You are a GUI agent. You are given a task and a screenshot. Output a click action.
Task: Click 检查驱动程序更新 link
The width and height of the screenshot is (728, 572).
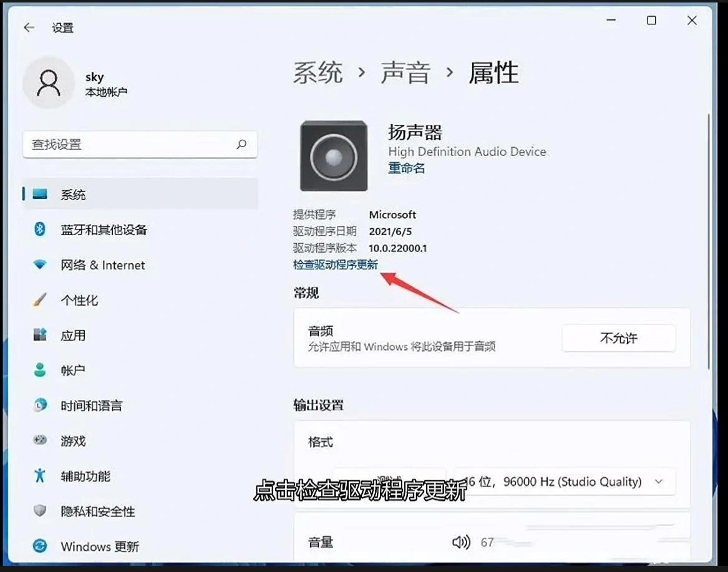(335, 264)
